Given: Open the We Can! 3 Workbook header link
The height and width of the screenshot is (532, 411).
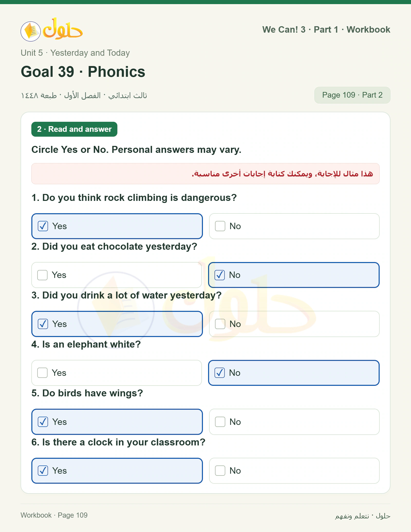Looking at the screenshot, I should click(326, 30).
